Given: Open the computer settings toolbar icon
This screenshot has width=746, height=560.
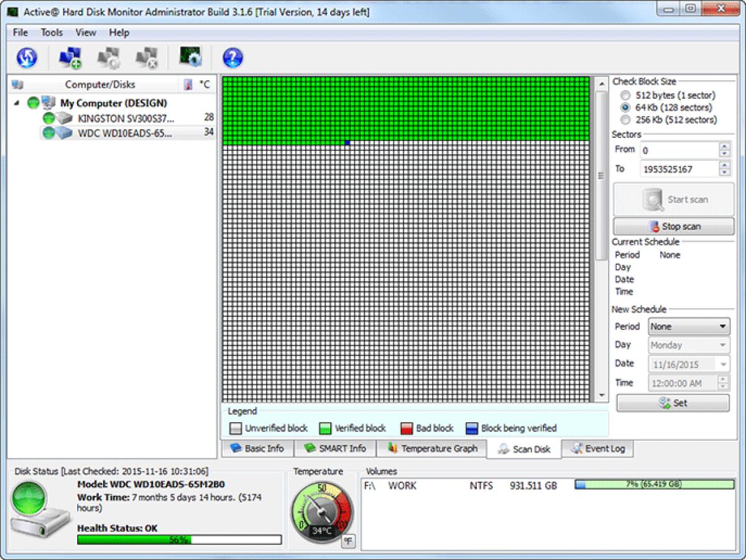Looking at the screenshot, I should (109, 57).
